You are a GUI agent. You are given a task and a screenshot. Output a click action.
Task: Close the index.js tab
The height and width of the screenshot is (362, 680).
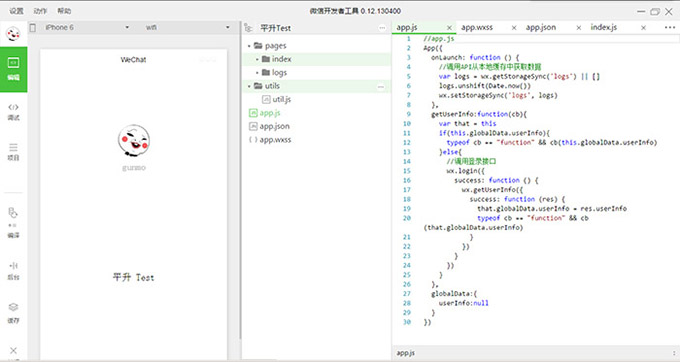click(644, 28)
